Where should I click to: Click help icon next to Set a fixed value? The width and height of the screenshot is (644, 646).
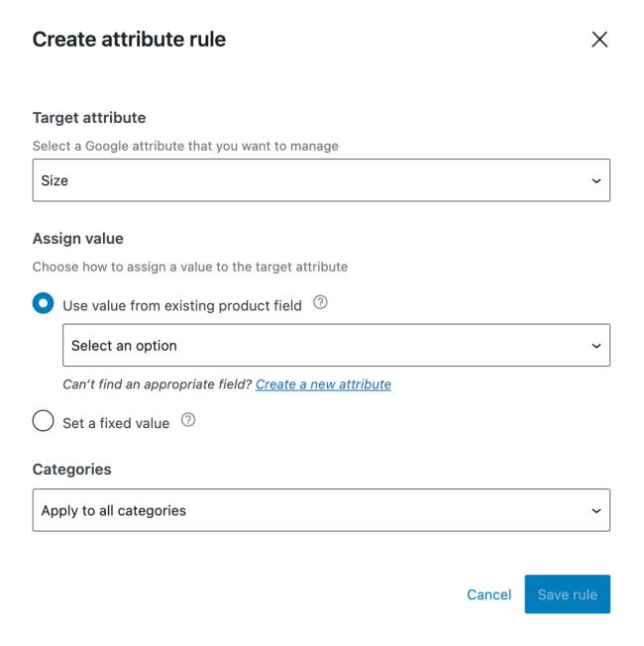click(188, 420)
